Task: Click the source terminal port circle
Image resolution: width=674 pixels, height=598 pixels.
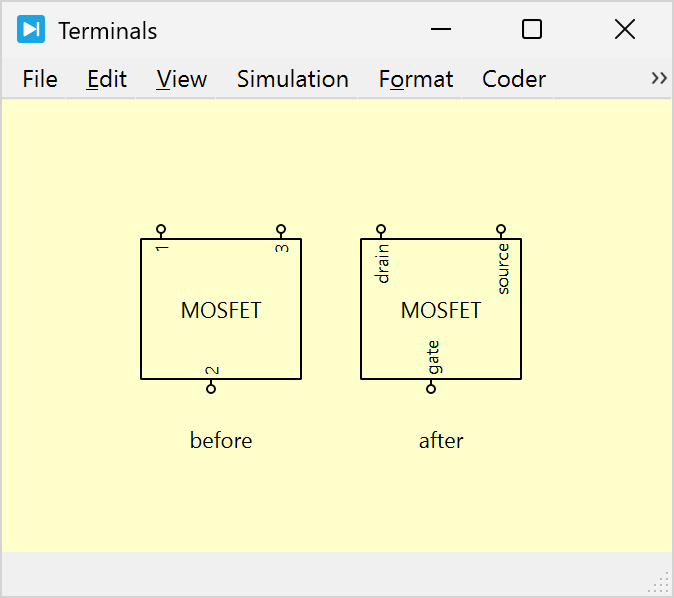Action: [501, 229]
